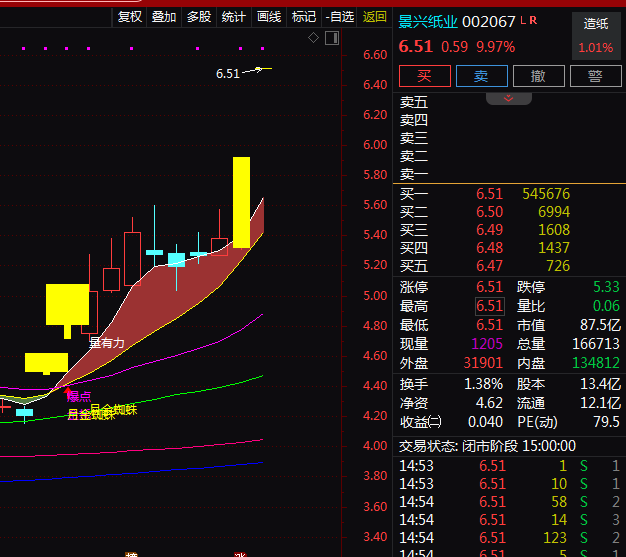This screenshot has width=626, height=557.
Task: Remove stock via -自选 button
Action: (340, 17)
